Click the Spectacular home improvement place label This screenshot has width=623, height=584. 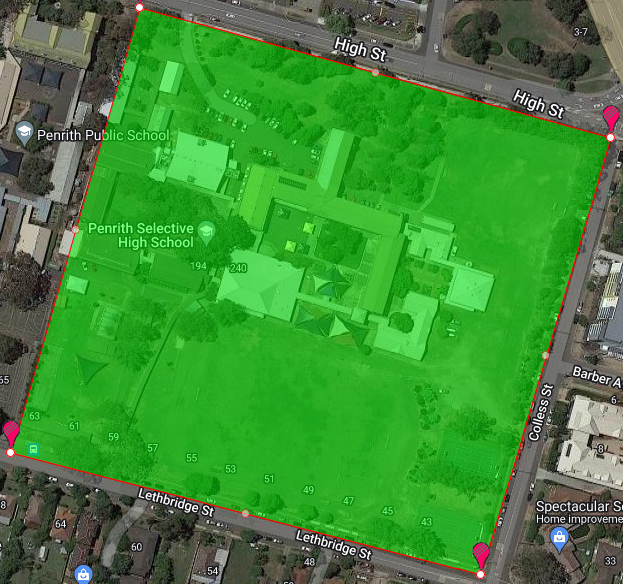(579, 512)
